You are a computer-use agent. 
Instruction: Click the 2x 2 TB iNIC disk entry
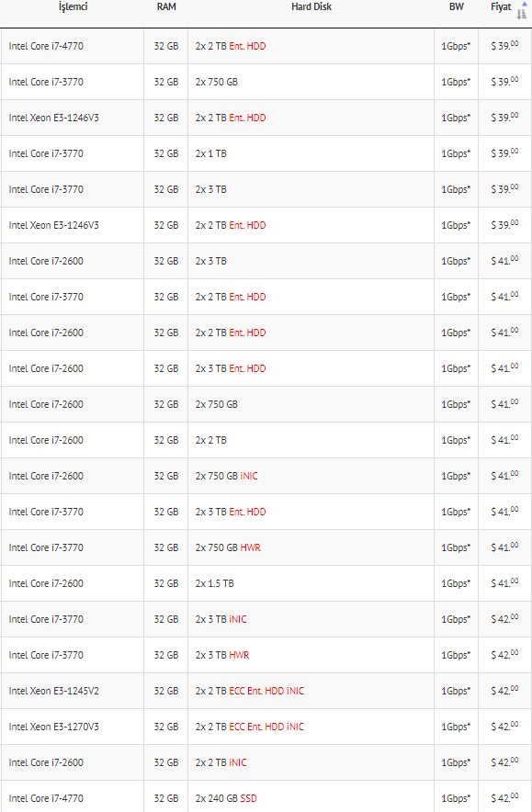tap(311, 762)
